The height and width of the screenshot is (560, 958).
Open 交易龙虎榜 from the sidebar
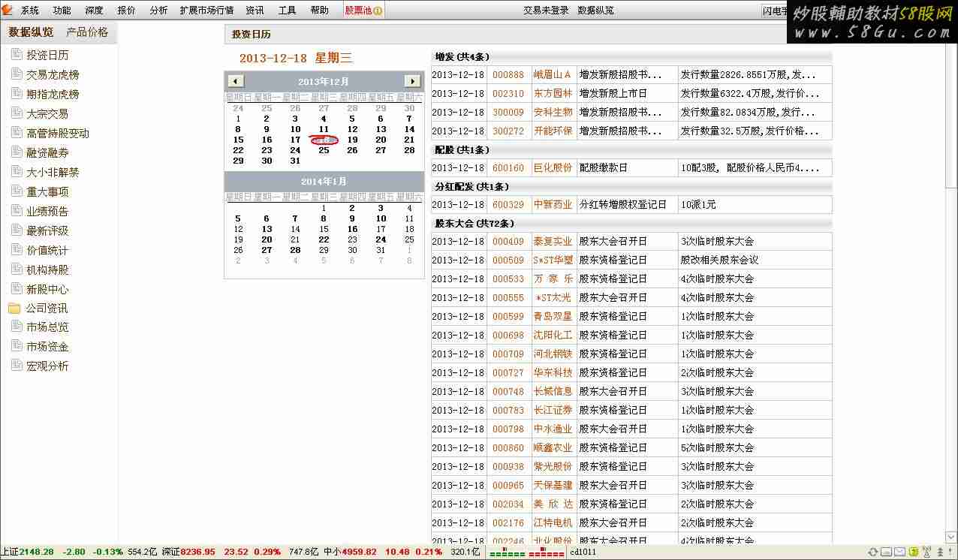click(53, 75)
